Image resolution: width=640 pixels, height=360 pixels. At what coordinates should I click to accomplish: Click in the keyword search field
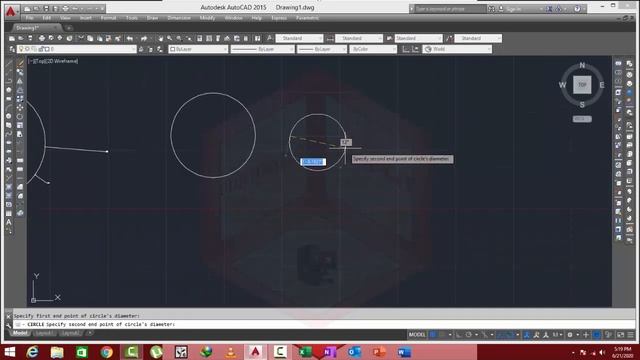point(450,9)
